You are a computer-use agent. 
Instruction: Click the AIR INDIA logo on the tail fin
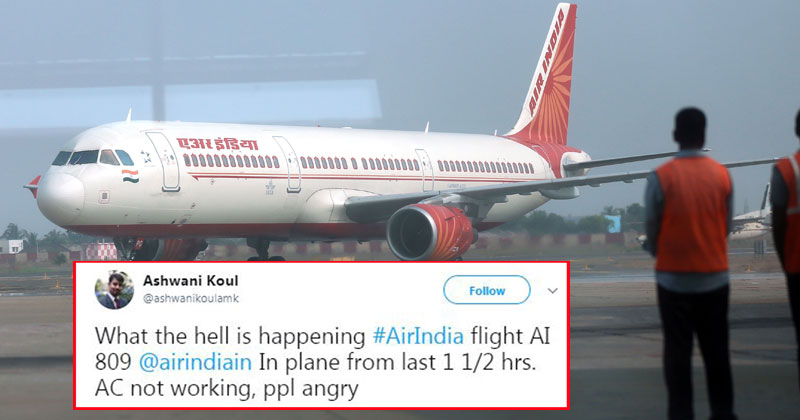pos(547,61)
